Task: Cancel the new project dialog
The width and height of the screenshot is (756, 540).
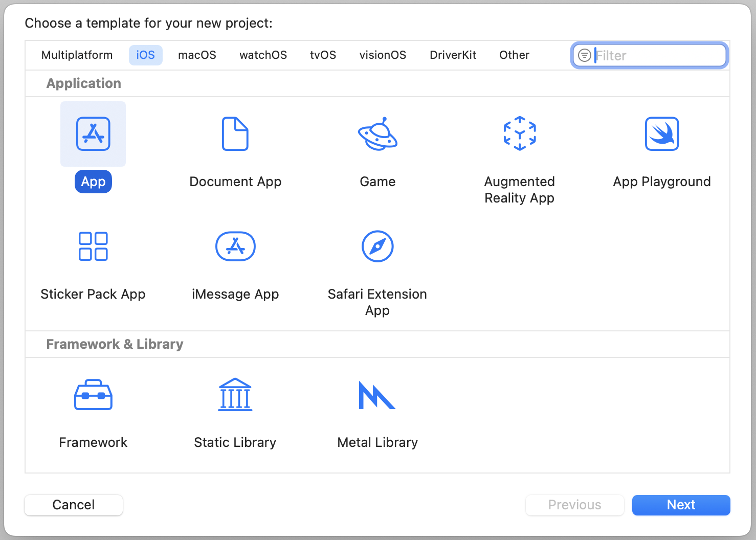Action: tap(74, 505)
